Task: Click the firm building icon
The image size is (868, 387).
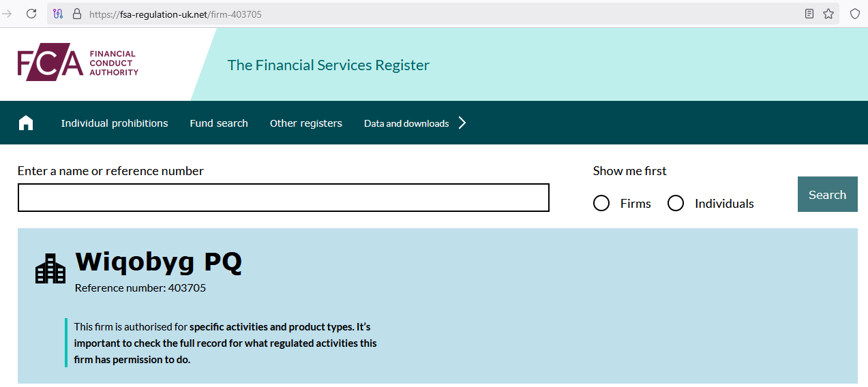Action: pyautogui.click(x=50, y=268)
